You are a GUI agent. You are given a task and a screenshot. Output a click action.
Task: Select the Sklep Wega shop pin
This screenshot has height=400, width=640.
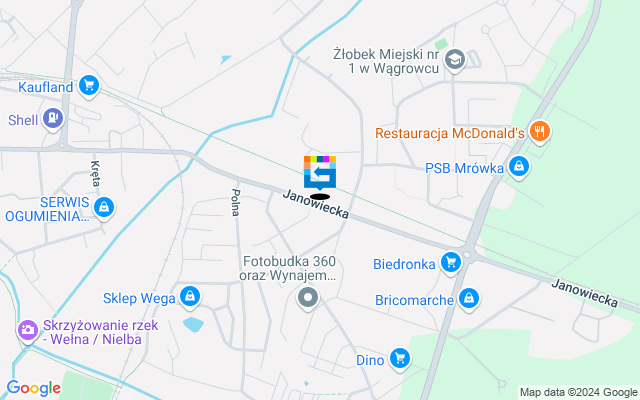pyautogui.click(x=190, y=297)
